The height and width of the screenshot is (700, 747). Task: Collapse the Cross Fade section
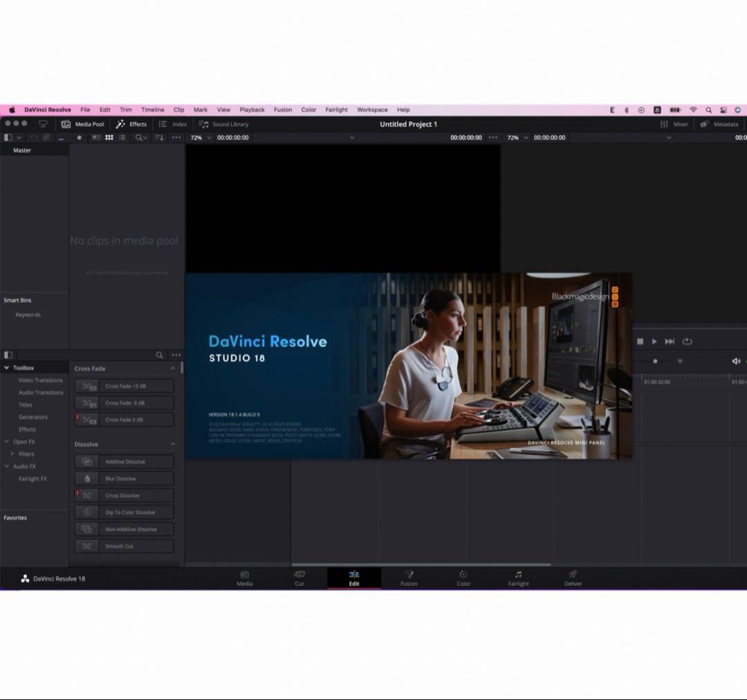tap(173, 369)
